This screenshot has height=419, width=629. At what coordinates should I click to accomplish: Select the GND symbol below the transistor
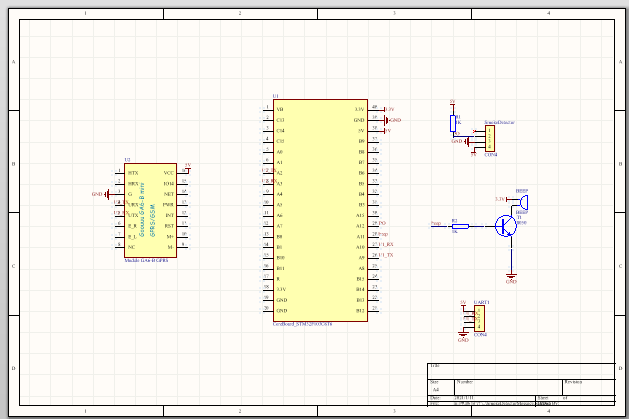511,278
